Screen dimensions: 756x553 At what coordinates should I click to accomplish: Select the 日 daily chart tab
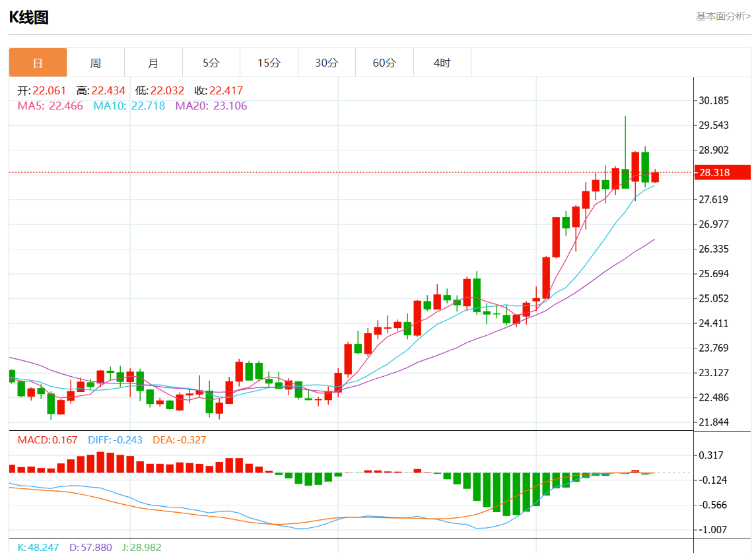coord(38,63)
